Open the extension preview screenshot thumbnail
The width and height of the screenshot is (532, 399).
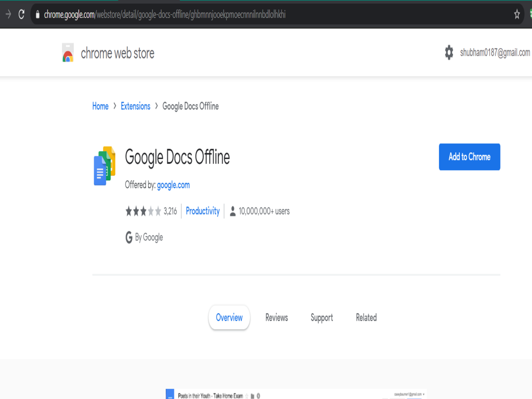click(x=296, y=394)
